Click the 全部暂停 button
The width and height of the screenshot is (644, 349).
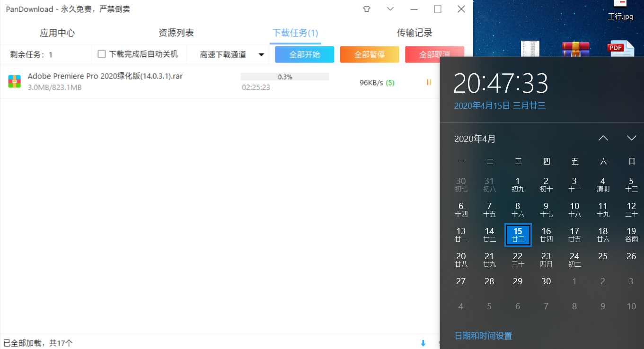[x=370, y=54]
